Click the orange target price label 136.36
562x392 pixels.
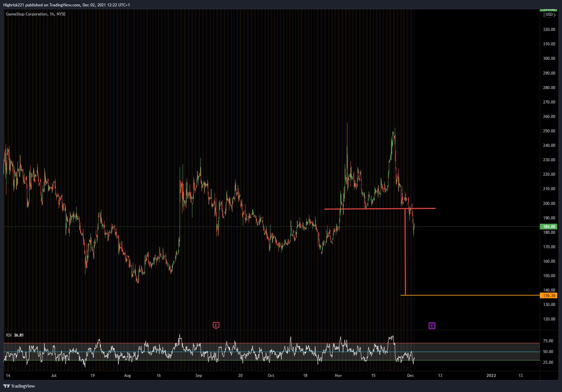[549, 296]
